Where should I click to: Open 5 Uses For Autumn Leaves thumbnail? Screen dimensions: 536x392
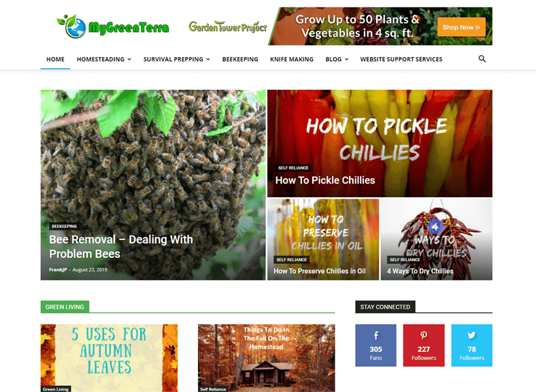click(x=109, y=358)
